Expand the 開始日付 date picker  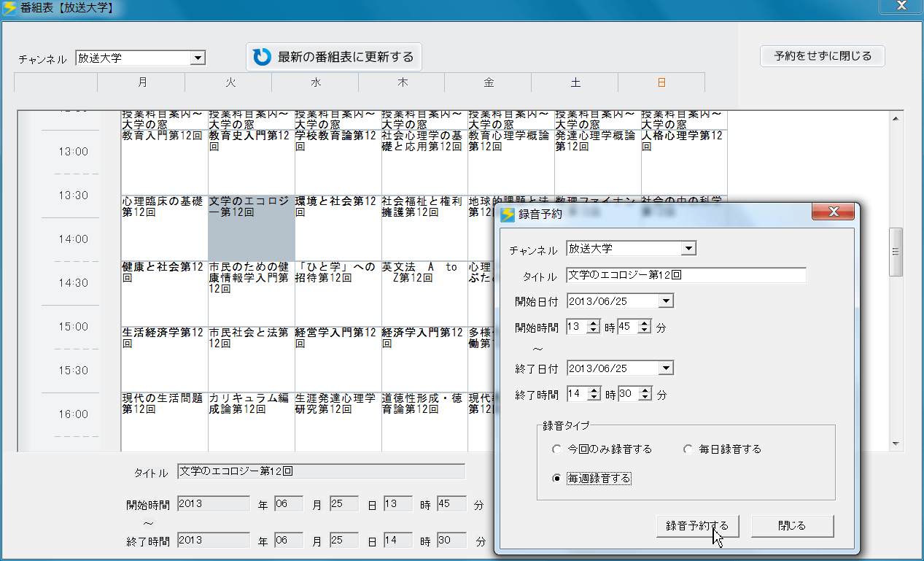pos(665,301)
